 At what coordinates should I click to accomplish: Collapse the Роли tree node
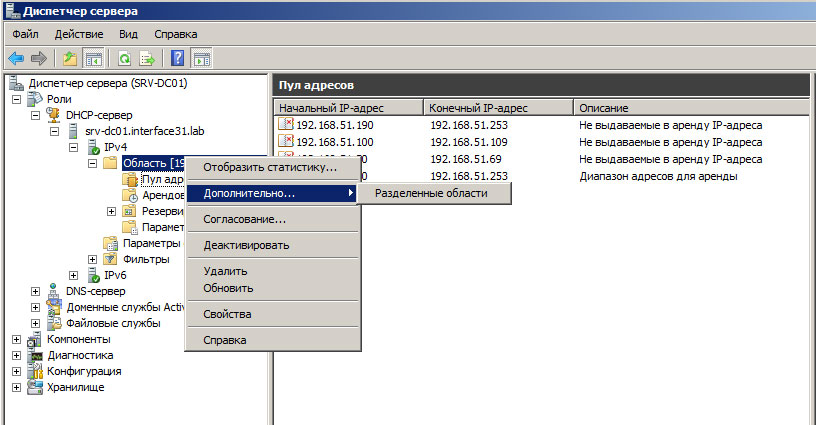pos(17,99)
